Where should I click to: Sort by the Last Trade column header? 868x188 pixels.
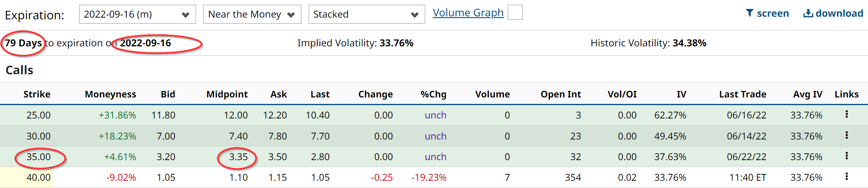[x=742, y=94]
